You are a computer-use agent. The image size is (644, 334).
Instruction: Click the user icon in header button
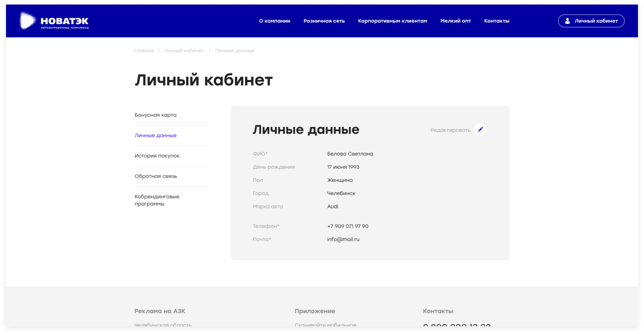[567, 21]
